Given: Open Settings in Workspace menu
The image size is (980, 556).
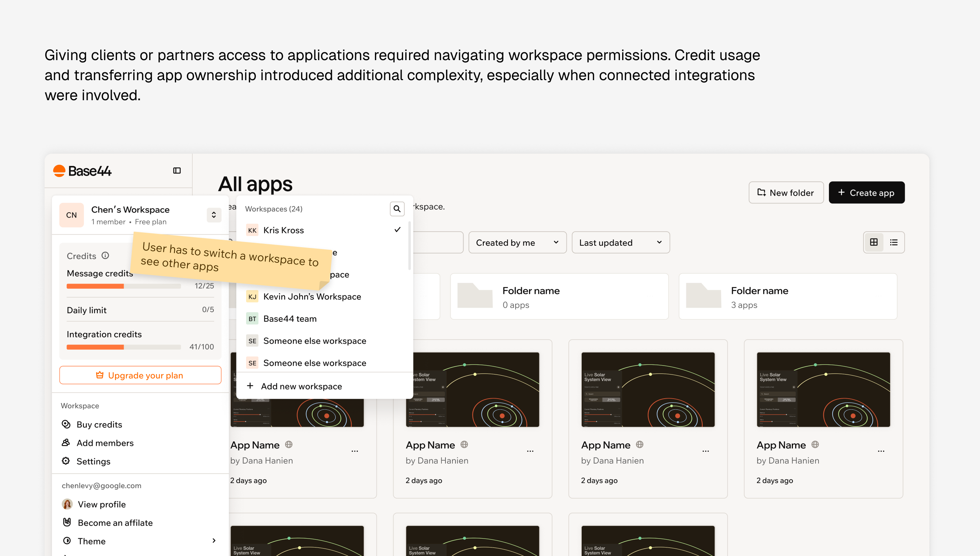Looking at the screenshot, I should click(x=93, y=461).
